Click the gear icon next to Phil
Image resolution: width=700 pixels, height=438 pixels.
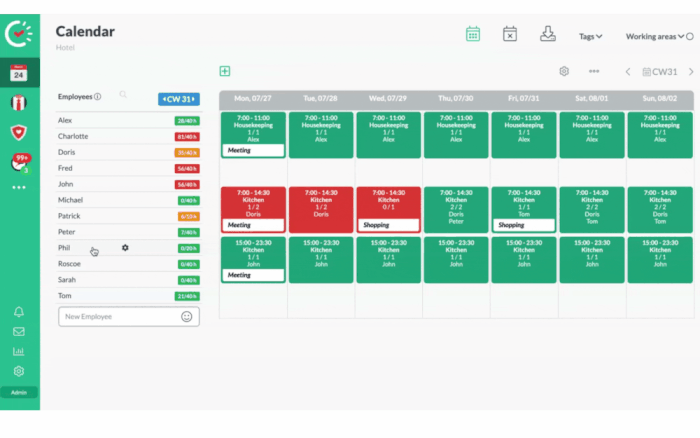[125, 247]
